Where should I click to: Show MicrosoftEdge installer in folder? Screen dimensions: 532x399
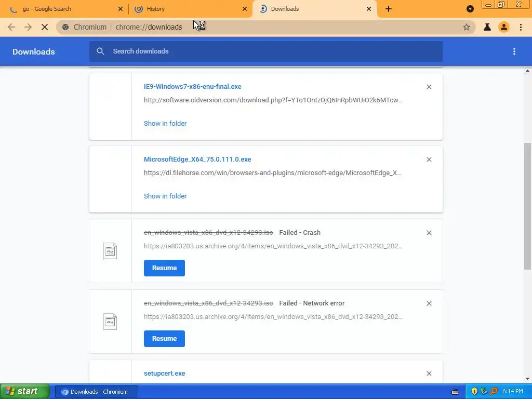point(165,196)
